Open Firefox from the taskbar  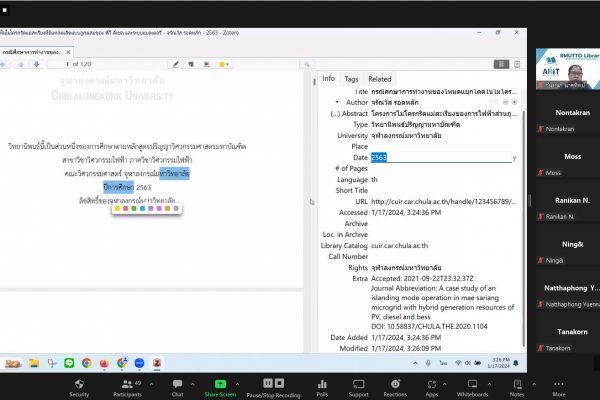(104, 363)
